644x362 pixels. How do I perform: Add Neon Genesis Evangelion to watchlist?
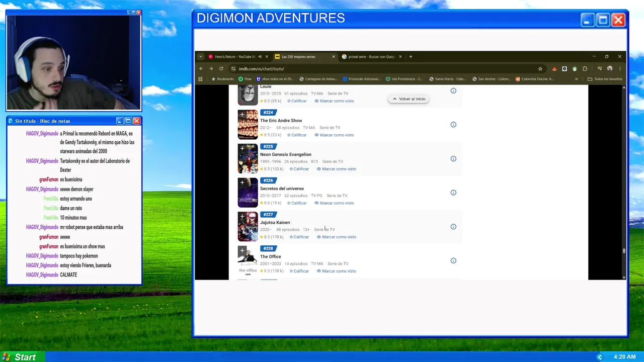(242, 148)
